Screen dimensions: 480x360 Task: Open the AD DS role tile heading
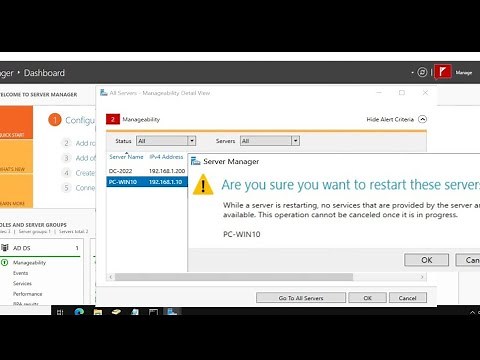[x=22, y=248]
